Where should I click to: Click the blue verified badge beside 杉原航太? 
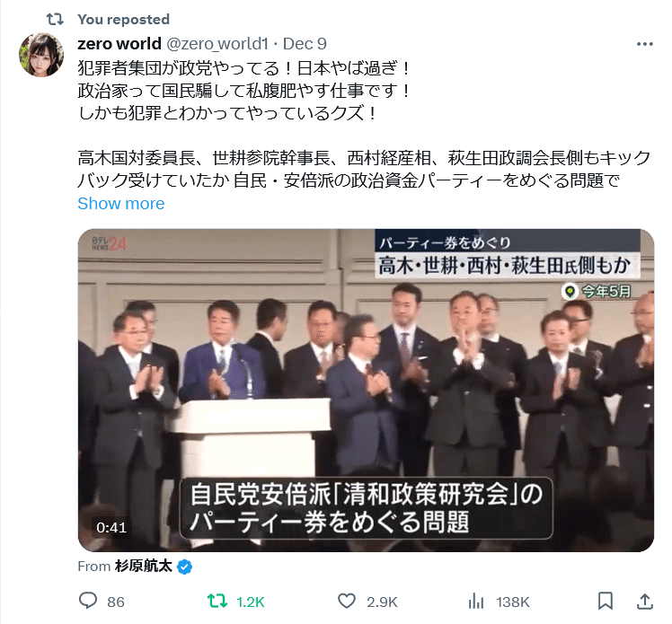(x=185, y=567)
